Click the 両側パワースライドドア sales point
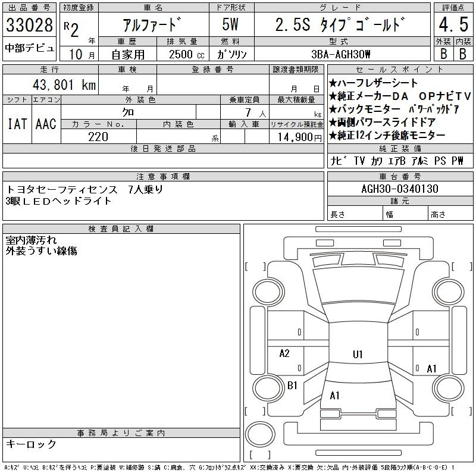 pos(382,122)
